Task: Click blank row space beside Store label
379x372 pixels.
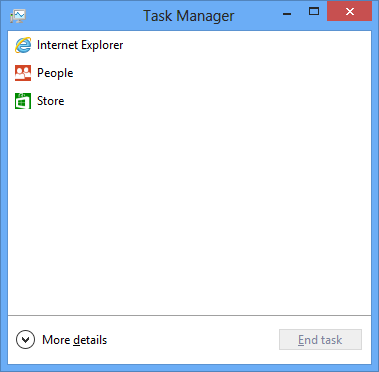Action: coord(217,101)
